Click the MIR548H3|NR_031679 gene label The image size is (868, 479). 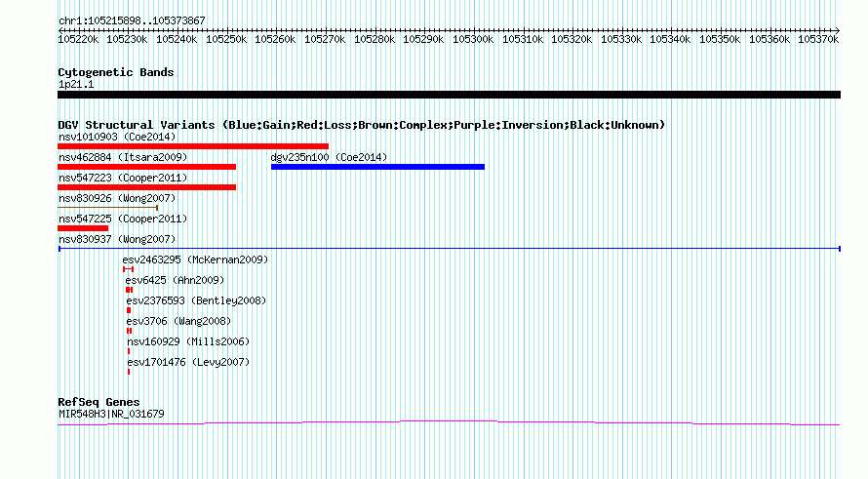(x=111, y=415)
